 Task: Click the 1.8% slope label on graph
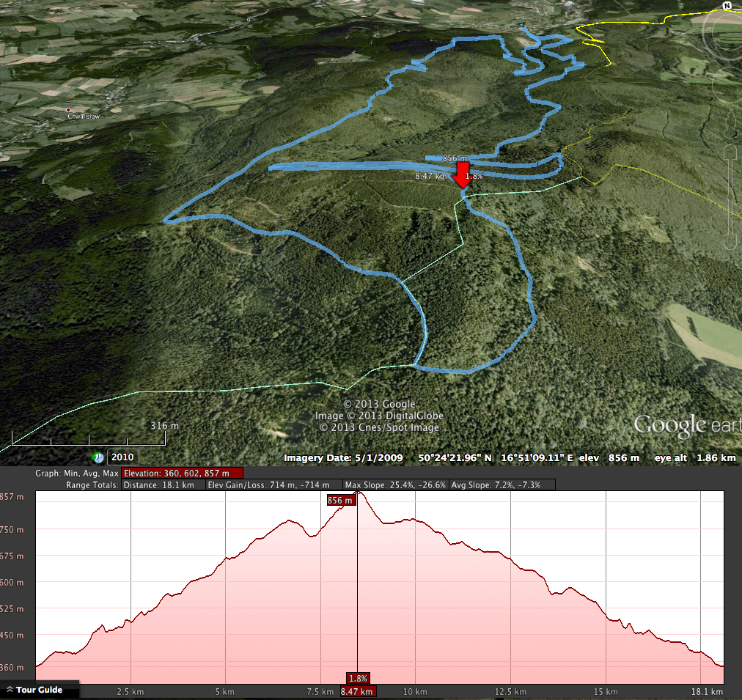(x=358, y=678)
